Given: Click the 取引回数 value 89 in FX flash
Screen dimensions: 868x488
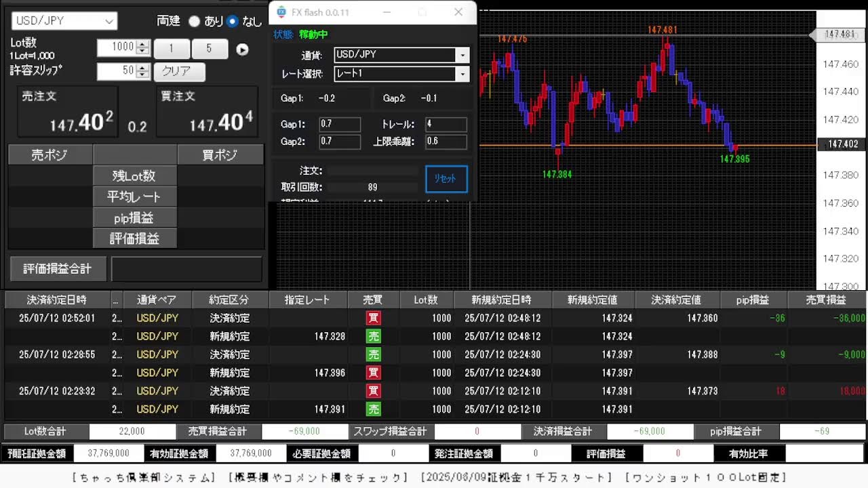Looking at the screenshot, I should pos(372,187).
